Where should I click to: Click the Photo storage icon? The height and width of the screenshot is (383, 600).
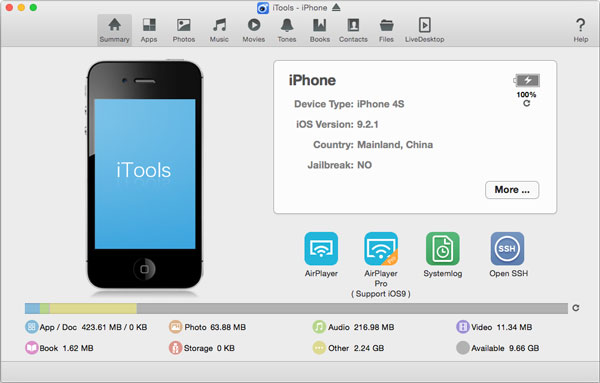pyautogui.click(x=175, y=327)
